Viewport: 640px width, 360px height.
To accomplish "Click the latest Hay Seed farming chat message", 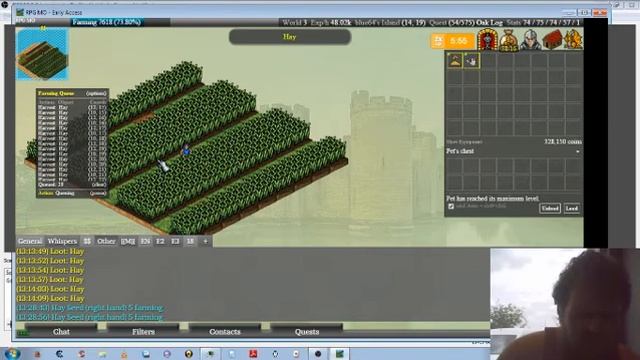I will tap(90, 317).
